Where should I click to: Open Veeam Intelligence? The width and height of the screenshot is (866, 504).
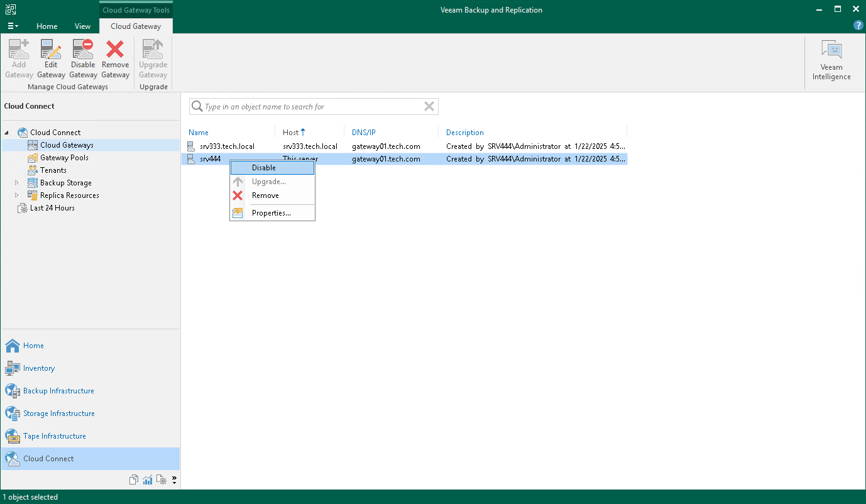pos(831,58)
